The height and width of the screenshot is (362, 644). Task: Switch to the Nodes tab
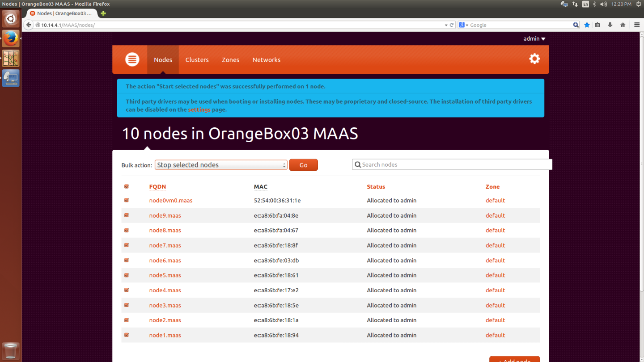coord(163,59)
